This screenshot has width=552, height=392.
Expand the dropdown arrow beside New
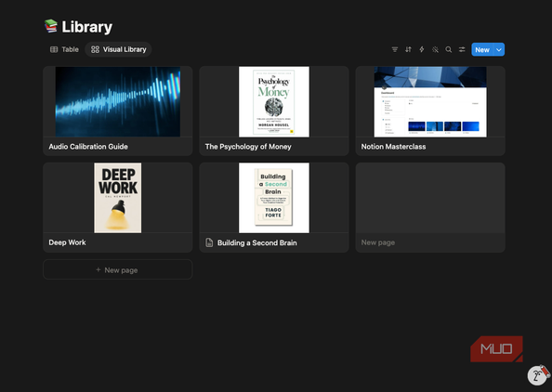point(499,49)
